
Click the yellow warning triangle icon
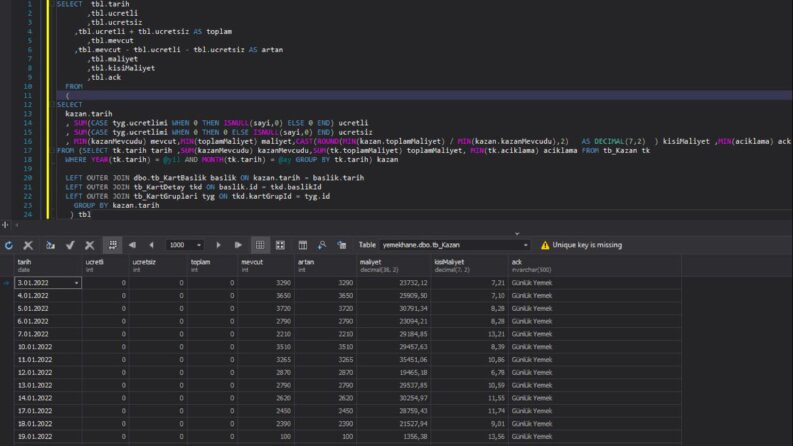(x=545, y=245)
